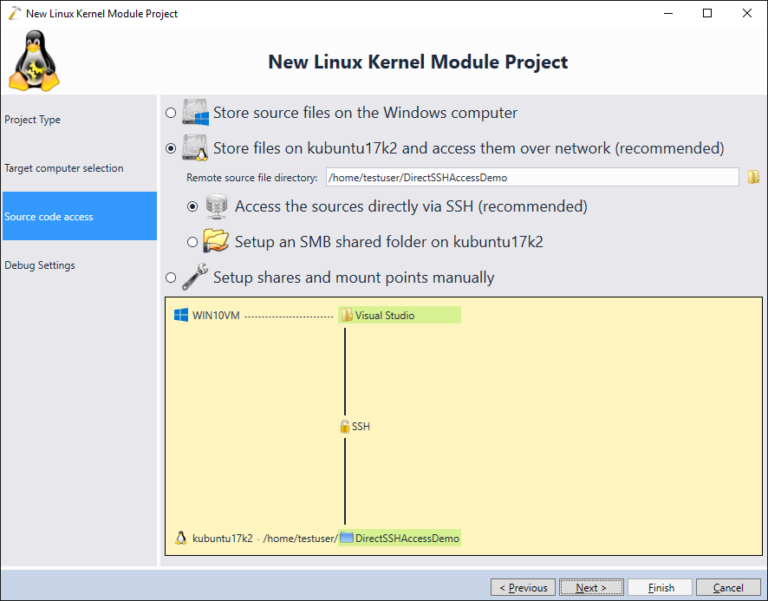Click the kubuntu17k2 label in diagram
The width and height of the screenshot is (768, 601).
click(x=222, y=538)
